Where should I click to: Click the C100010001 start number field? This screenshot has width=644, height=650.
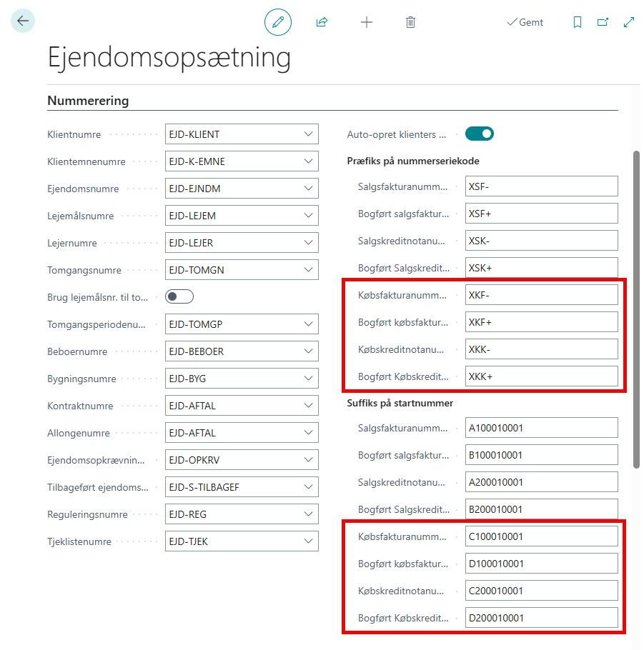point(542,536)
